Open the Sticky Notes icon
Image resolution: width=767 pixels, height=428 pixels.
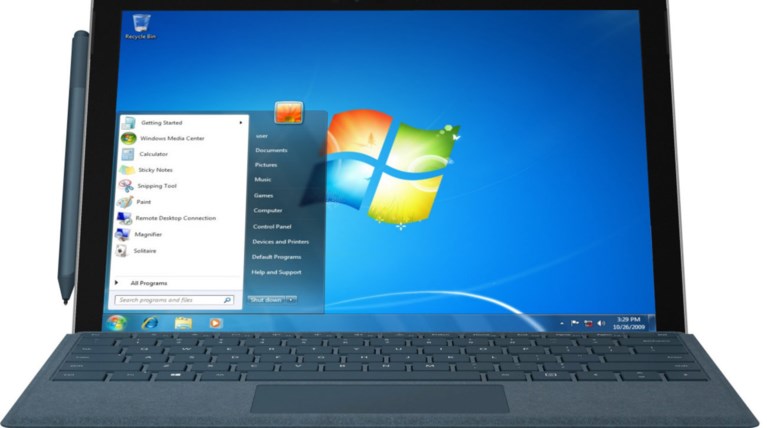click(x=127, y=170)
